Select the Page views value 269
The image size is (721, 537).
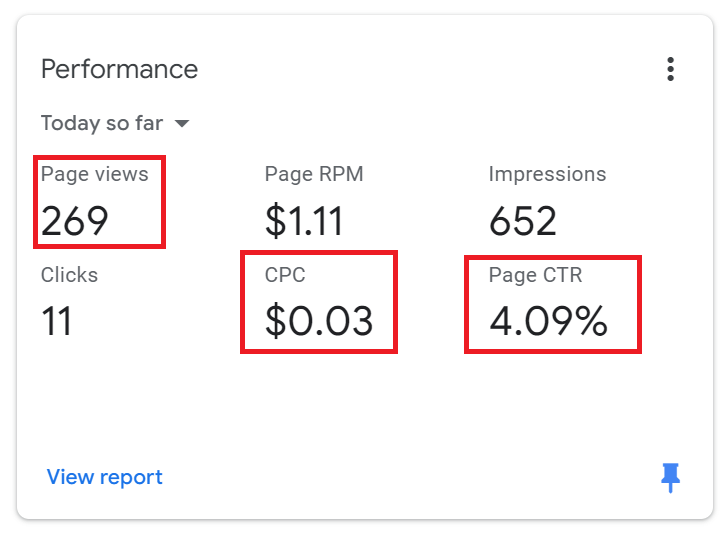[x=74, y=221]
